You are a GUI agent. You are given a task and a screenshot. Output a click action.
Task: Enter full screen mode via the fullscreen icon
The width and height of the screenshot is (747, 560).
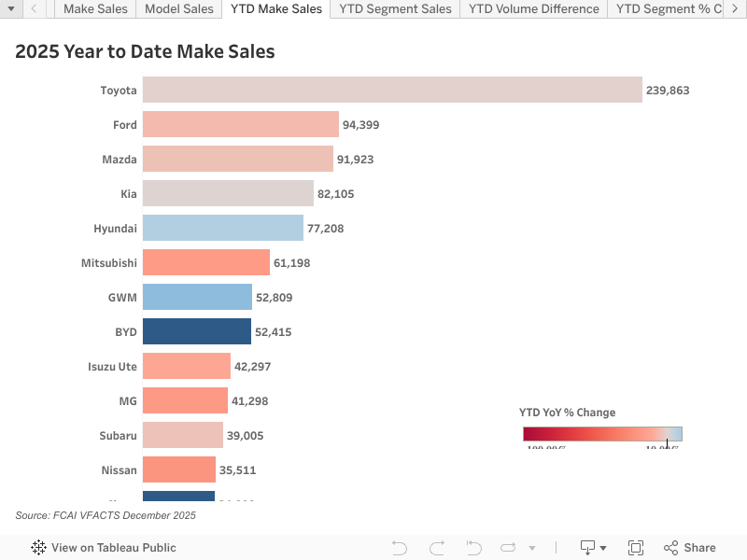point(636,547)
